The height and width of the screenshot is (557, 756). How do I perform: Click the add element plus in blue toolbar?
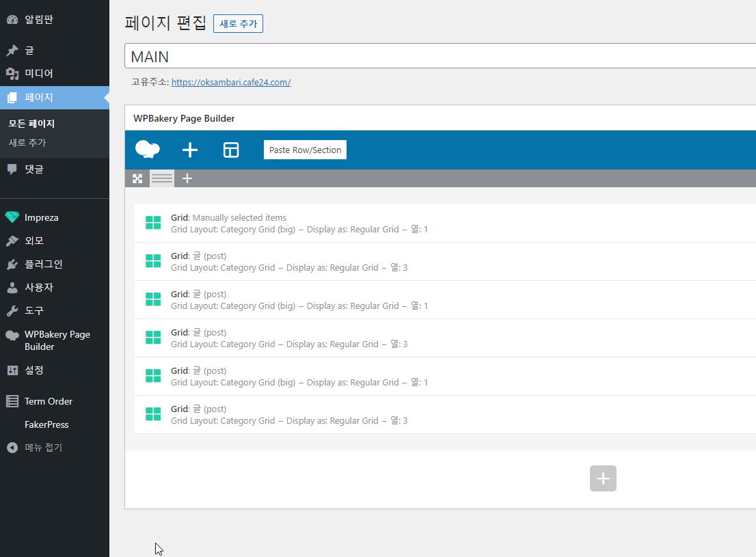190,150
